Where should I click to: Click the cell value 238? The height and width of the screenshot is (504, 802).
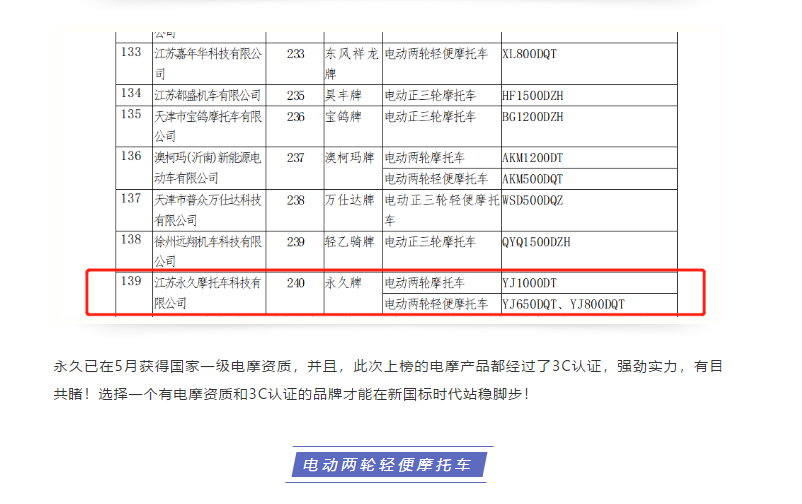coord(296,200)
